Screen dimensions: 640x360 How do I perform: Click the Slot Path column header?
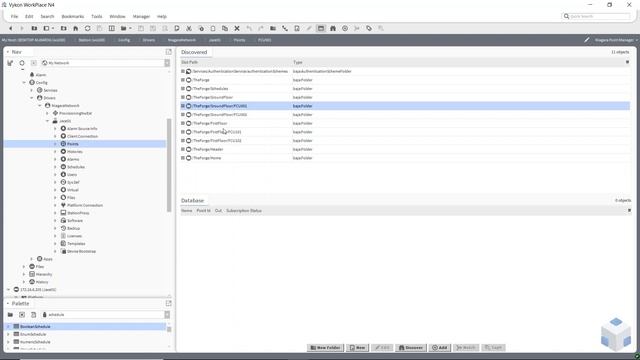click(x=189, y=62)
